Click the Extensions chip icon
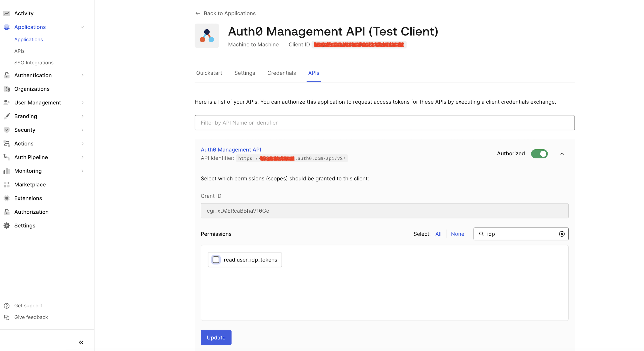644x351 pixels. [7, 198]
